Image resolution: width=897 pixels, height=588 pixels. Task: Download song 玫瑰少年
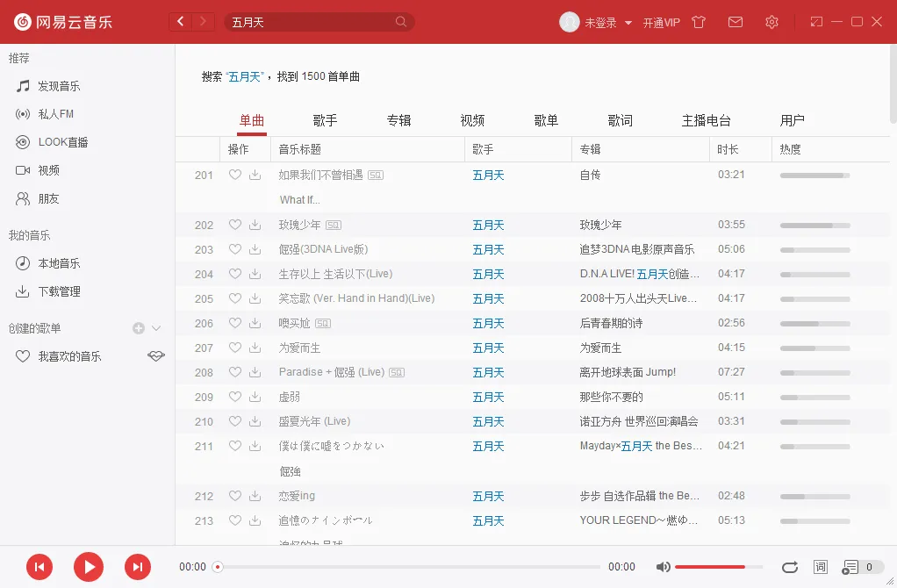tap(255, 225)
